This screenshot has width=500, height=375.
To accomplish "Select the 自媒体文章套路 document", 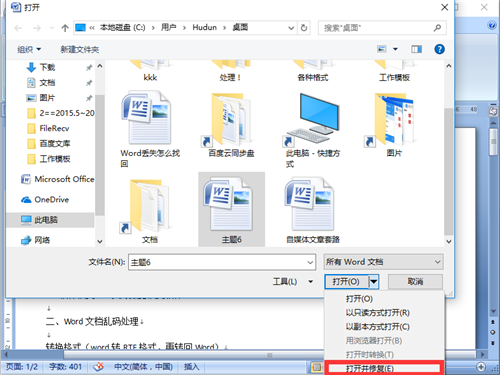I will [x=313, y=211].
